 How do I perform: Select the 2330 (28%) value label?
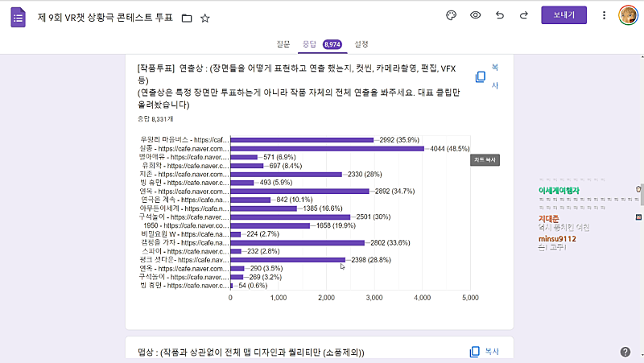coord(365,175)
